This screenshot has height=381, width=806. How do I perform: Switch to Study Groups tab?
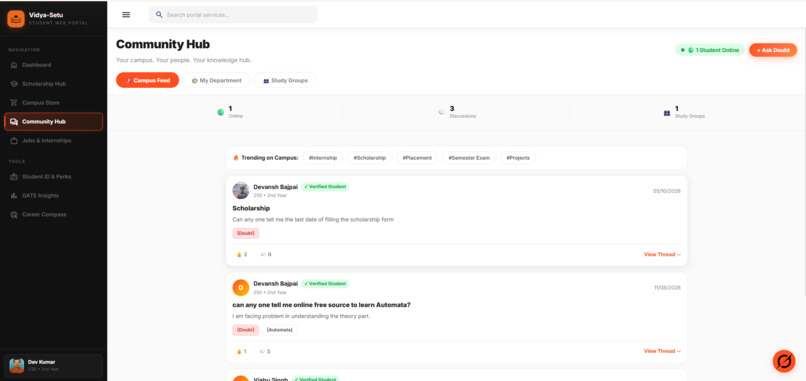click(x=285, y=80)
